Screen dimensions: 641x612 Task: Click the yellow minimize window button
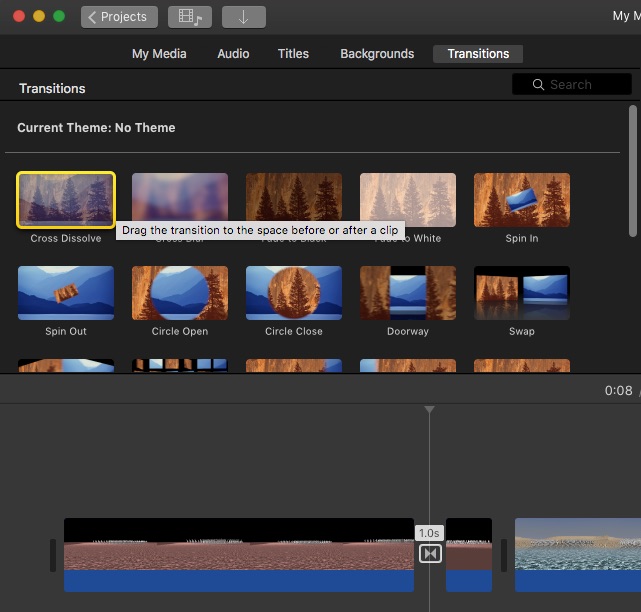(x=39, y=16)
